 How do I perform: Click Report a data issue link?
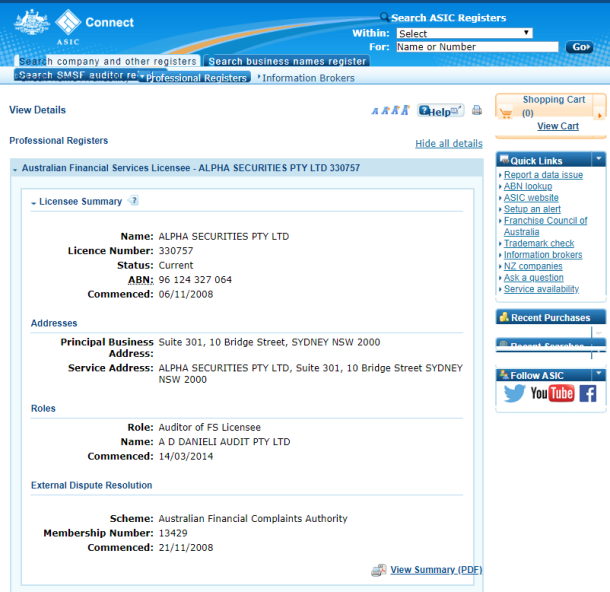point(543,175)
